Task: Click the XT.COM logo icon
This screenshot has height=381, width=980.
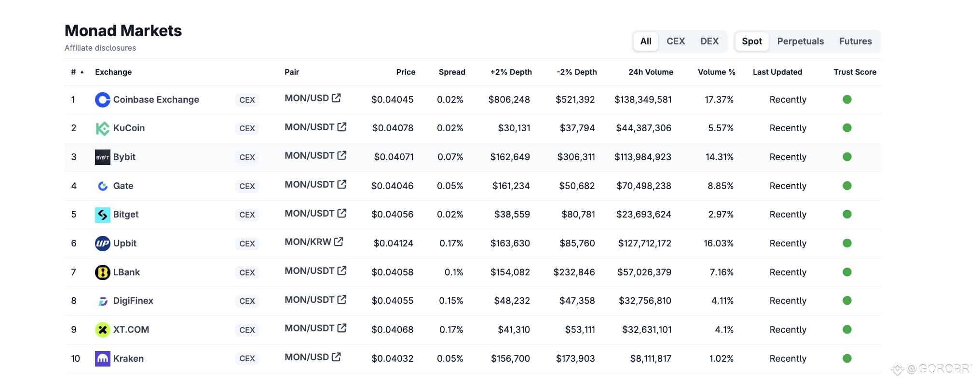Action: click(103, 330)
